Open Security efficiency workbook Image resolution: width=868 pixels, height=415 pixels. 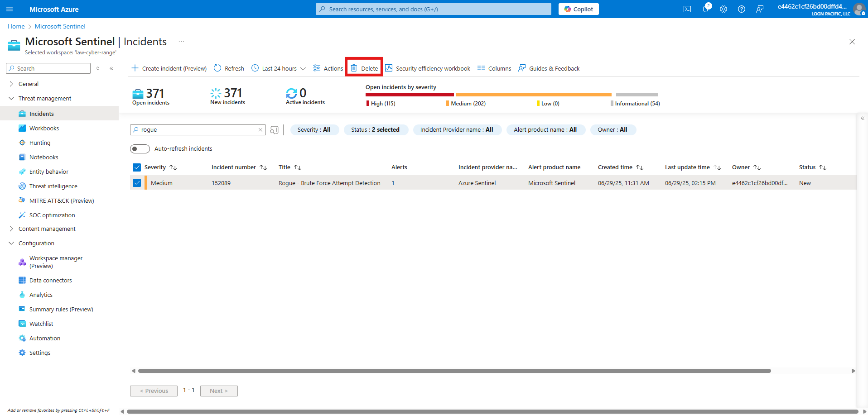pyautogui.click(x=428, y=68)
